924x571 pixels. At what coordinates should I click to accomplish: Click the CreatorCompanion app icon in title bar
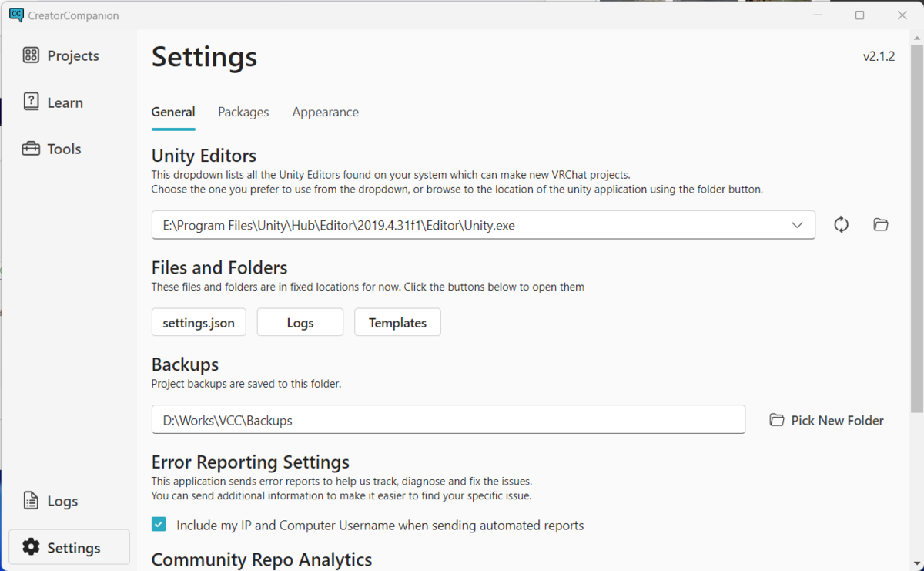point(16,15)
